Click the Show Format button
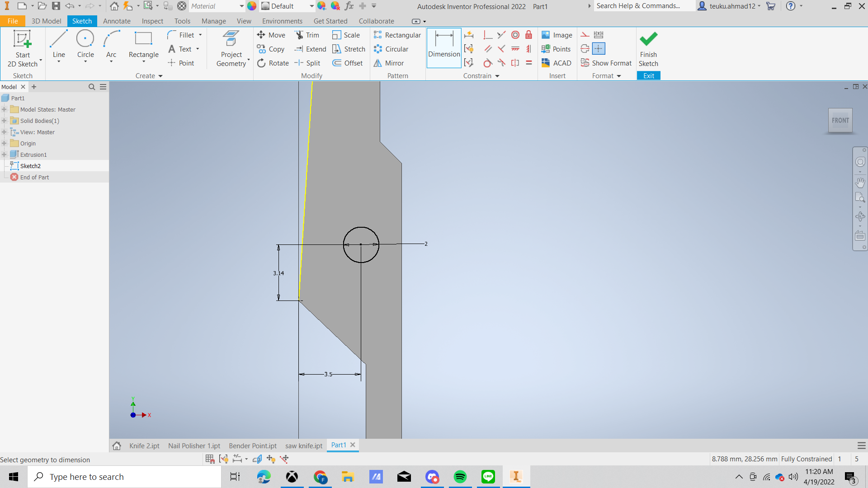 tap(606, 63)
